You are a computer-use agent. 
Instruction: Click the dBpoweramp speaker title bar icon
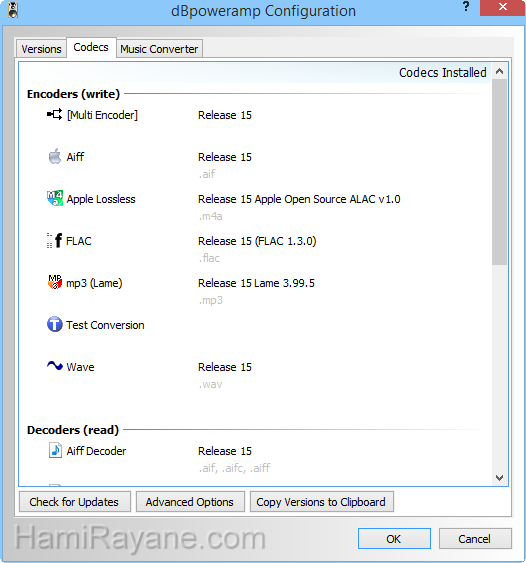point(13,10)
